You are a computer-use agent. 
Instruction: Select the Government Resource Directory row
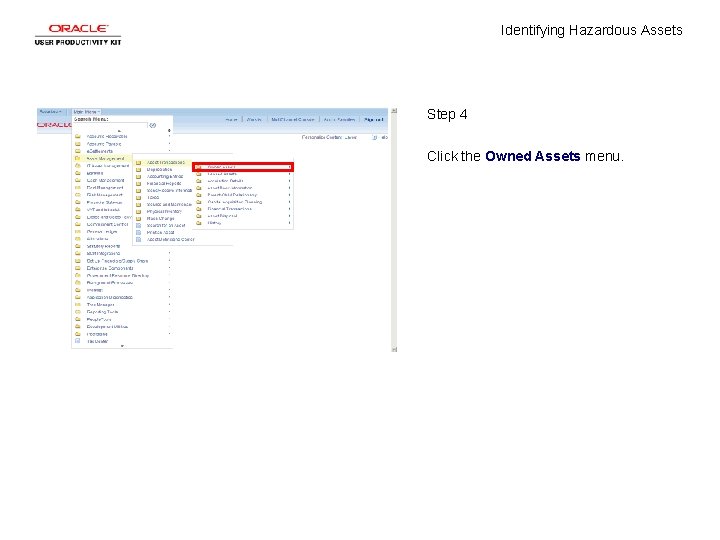click(122, 276)
